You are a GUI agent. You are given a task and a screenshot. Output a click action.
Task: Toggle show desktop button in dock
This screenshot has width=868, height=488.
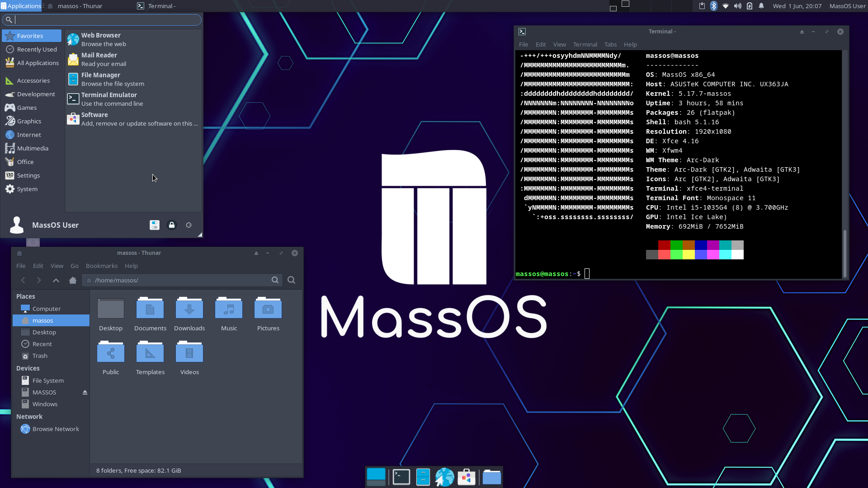[376, 477]
